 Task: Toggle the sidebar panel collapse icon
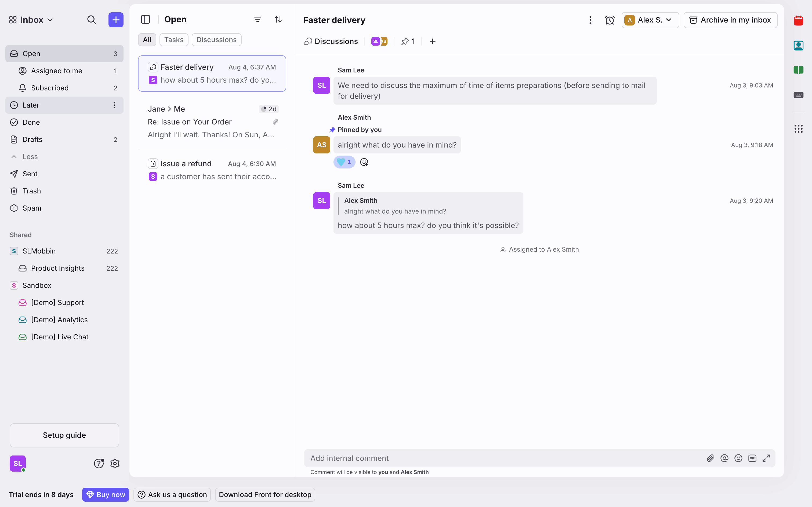[145, 19]
